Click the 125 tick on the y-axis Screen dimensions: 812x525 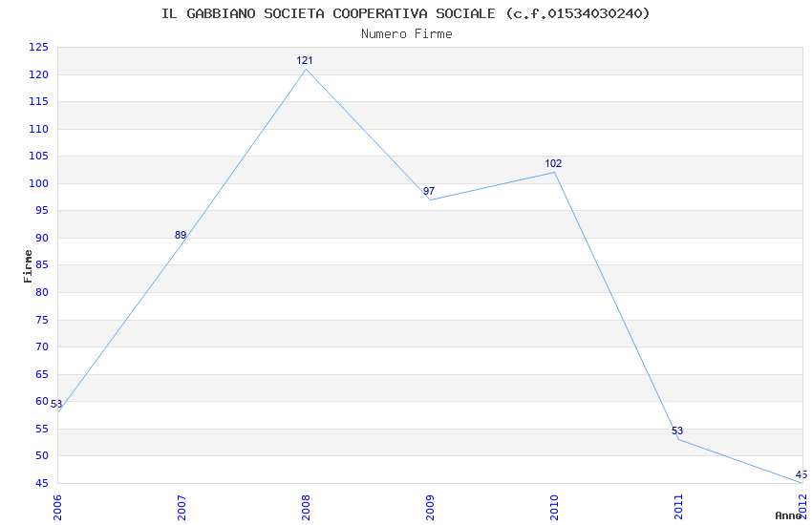pyautogui.click(x=38, y=47)
